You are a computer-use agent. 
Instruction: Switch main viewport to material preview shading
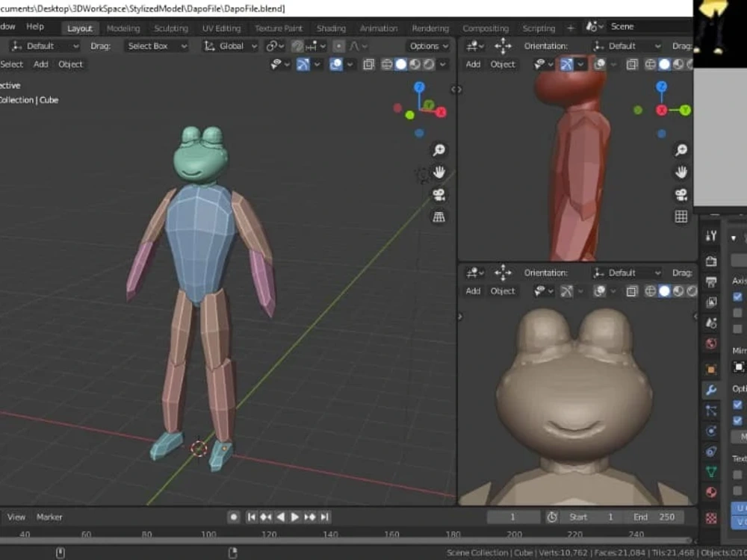pyautogui.click(x=415, y=64)
